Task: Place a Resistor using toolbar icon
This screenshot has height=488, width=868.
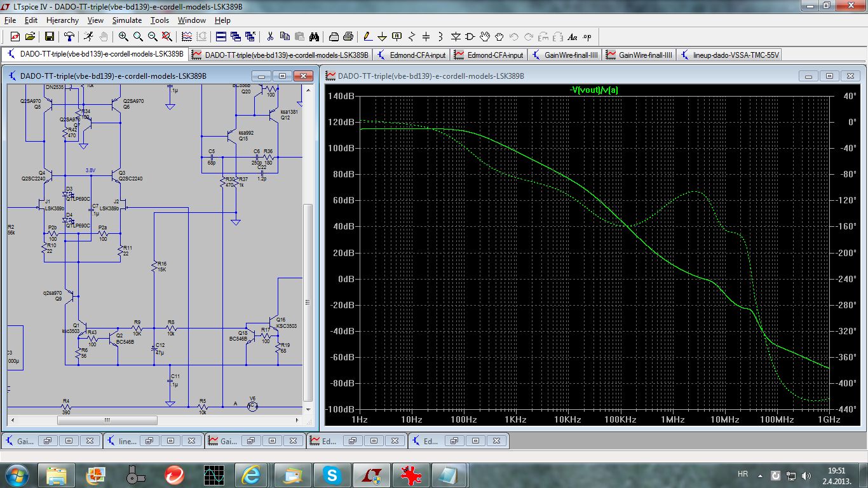Action: point(412,37)
